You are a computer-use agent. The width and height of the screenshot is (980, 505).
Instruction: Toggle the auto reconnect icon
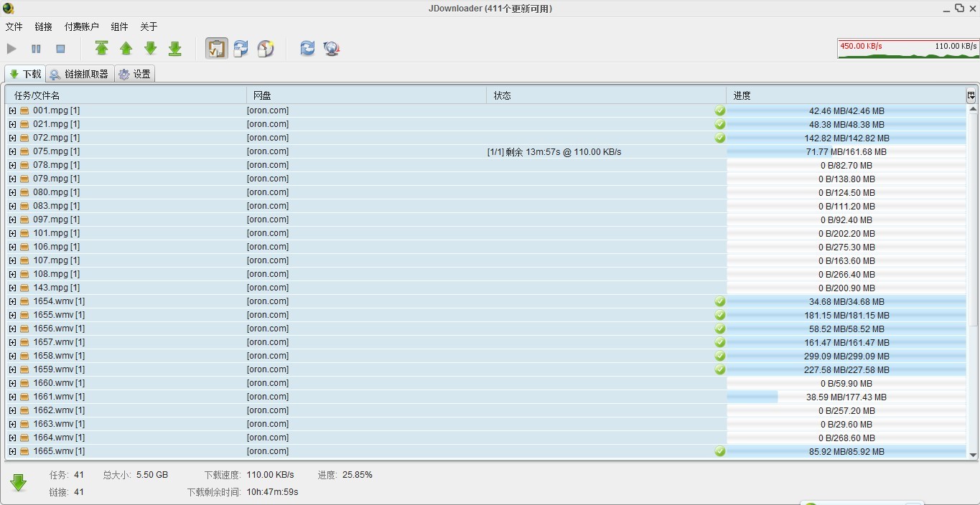pos(241,49)
